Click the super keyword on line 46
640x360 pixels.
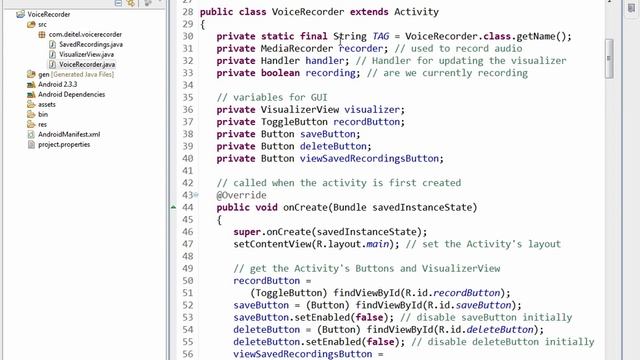[247, 232]
